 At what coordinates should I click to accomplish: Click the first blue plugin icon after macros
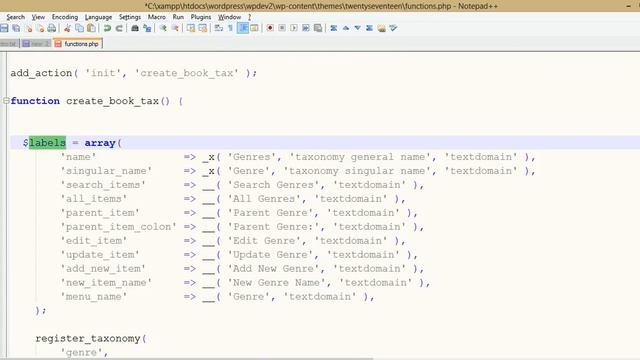tap(333, 28)
